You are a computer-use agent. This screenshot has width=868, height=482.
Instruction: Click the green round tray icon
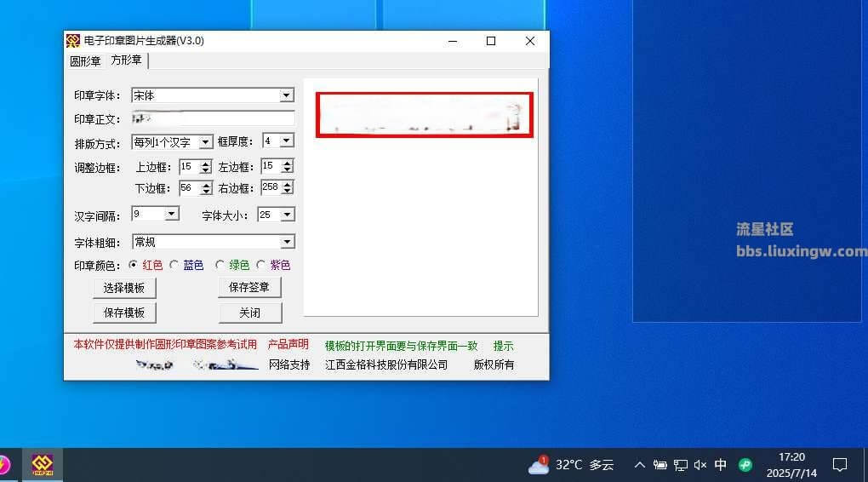[x=745, y=465]
